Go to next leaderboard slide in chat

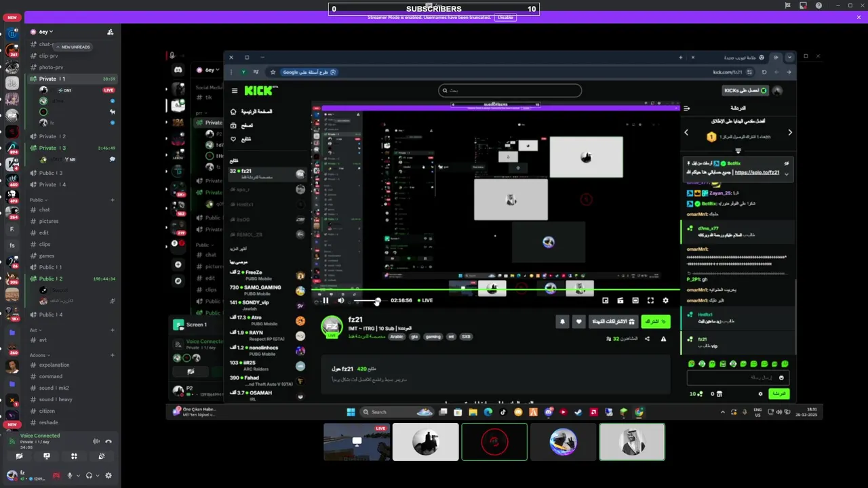point(790,133)
